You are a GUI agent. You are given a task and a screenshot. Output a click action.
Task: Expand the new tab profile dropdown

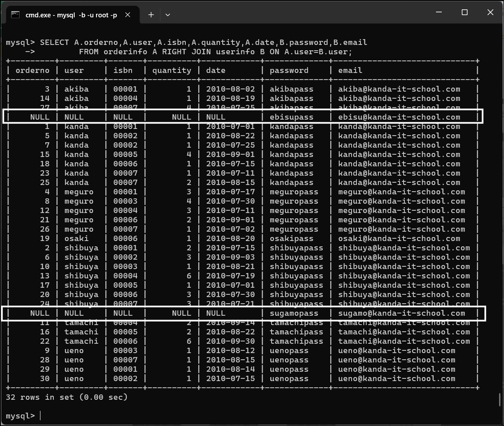(168, 15)
